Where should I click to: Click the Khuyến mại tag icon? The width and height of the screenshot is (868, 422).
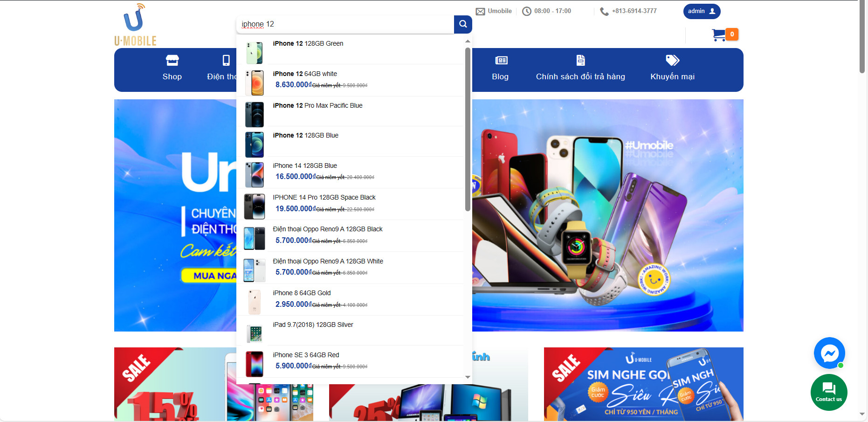coord(672,61)
